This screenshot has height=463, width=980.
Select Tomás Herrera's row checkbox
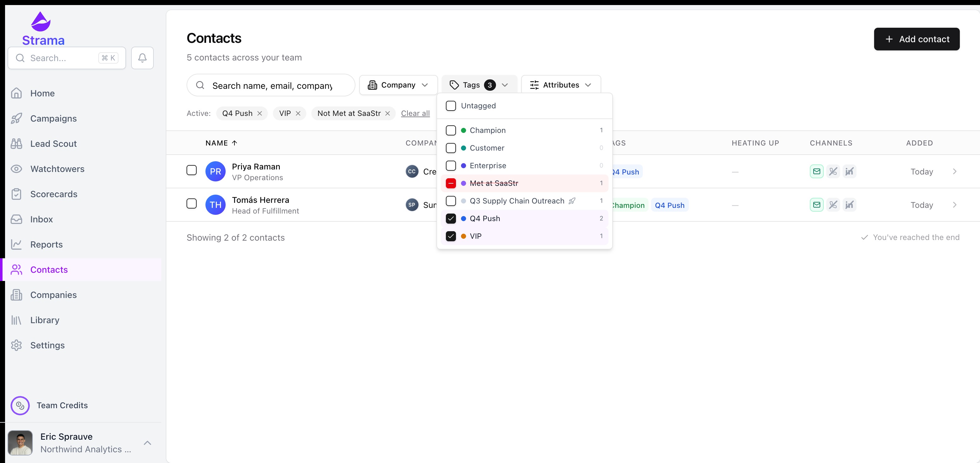pyautogui.click(x=191, y=203)
